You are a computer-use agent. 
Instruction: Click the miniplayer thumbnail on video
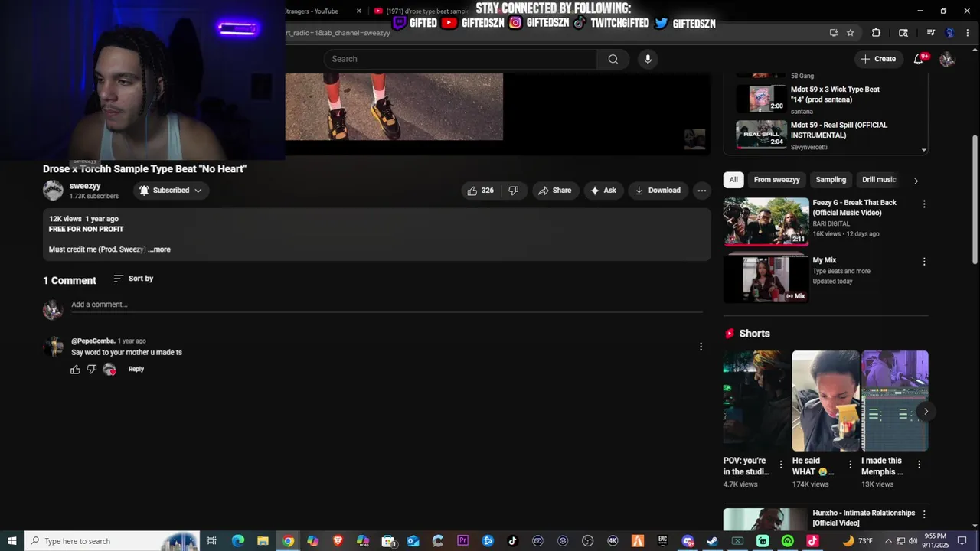(694, 139)
